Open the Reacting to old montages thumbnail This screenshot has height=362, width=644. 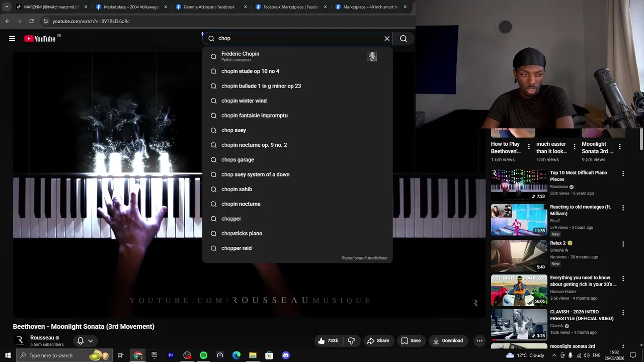click(519, 219)
